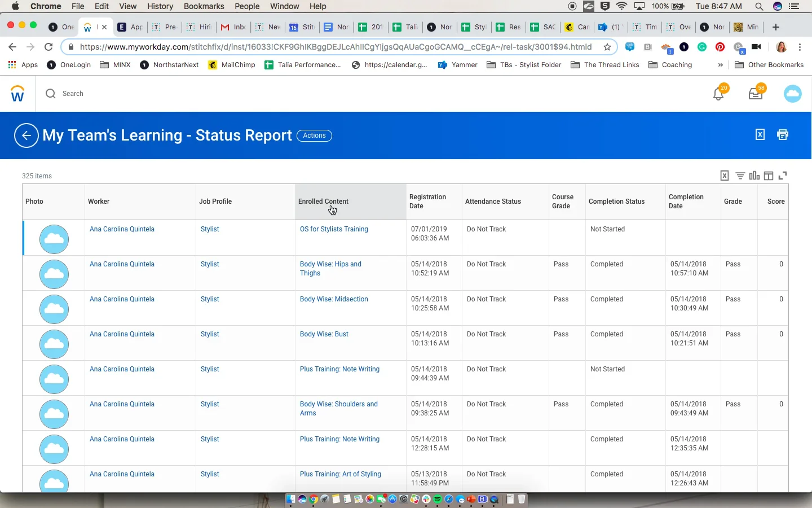Open Plus Training: Art of Styling link

[x=341, y=474]
